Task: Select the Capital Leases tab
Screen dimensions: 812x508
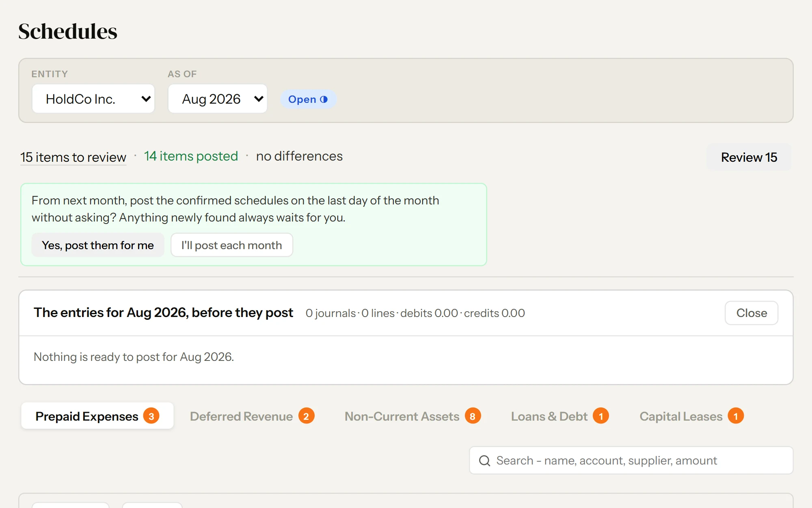Action: pos(691,416)
